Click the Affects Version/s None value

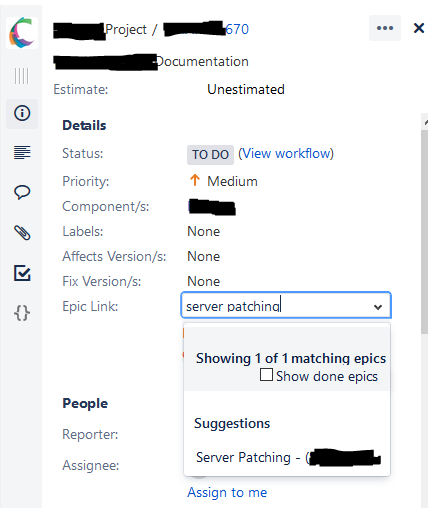(204, 256)
